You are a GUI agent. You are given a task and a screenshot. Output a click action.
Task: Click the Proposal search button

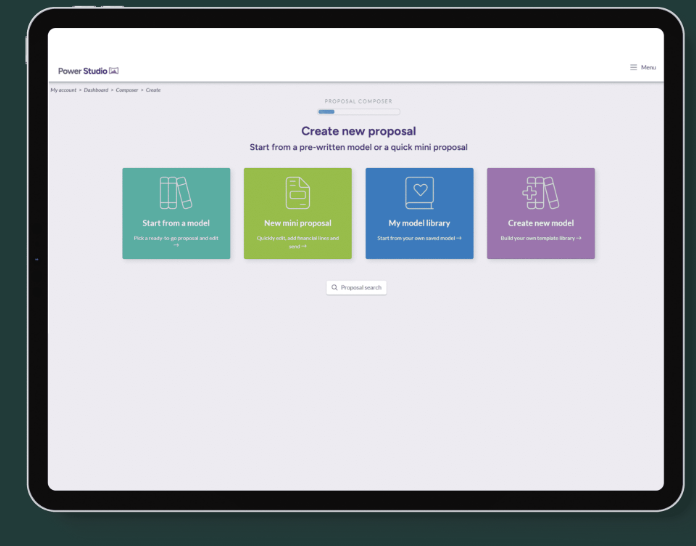coord(356,288)
